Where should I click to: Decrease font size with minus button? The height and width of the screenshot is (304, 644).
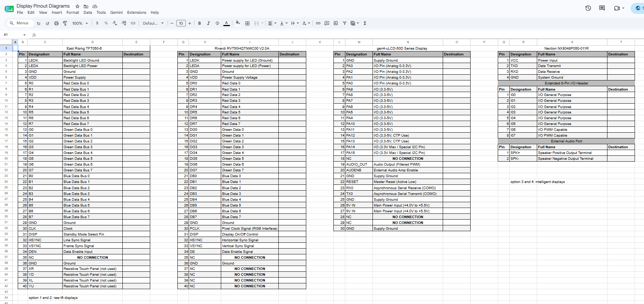[172, 23]
